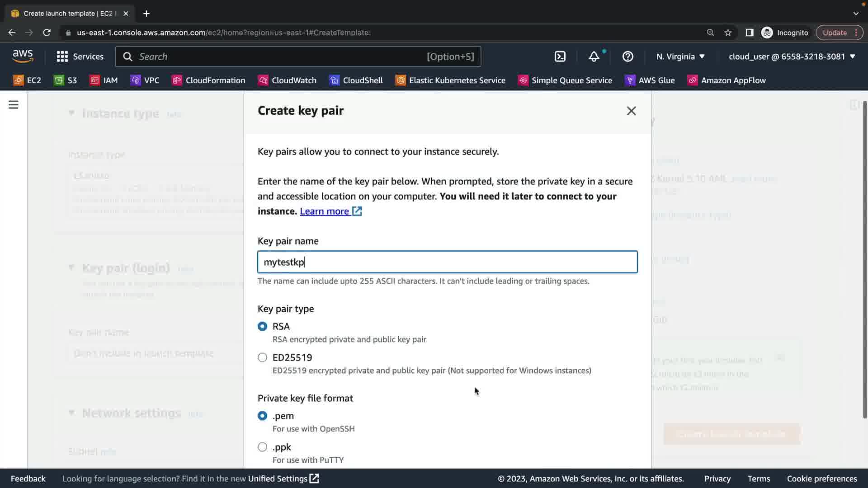This screenshot has height=488, width=868.
Task: Choose the RSA key pair type
Action: (x=262, y=326)
